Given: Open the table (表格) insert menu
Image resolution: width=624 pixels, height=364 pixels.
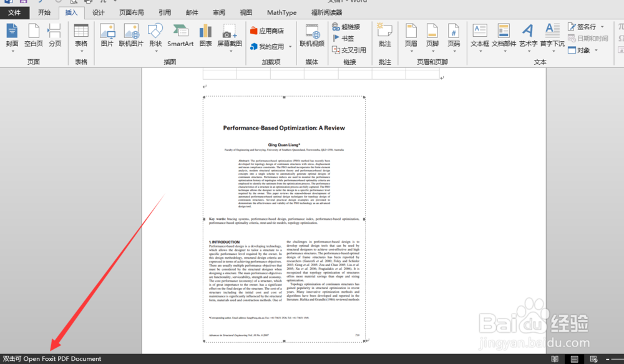Looking at the screenshot, I should click(x=81, y=37).
